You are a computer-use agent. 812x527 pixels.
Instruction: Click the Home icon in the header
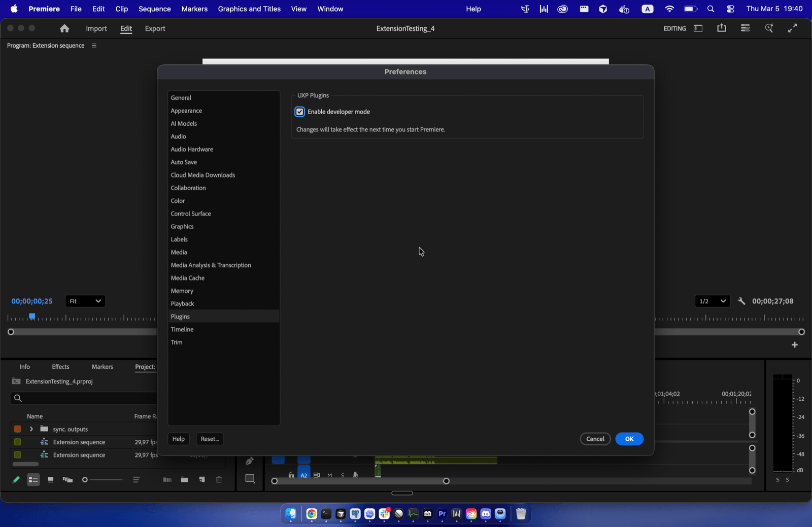coord(64,29)
